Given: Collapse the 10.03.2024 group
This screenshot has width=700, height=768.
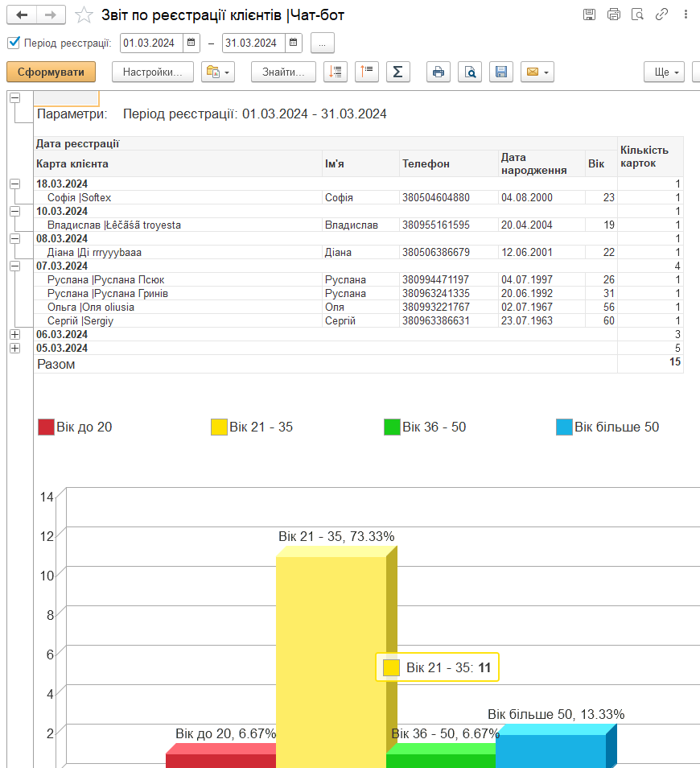Looking at the screenshot, I should pos(15,211).
